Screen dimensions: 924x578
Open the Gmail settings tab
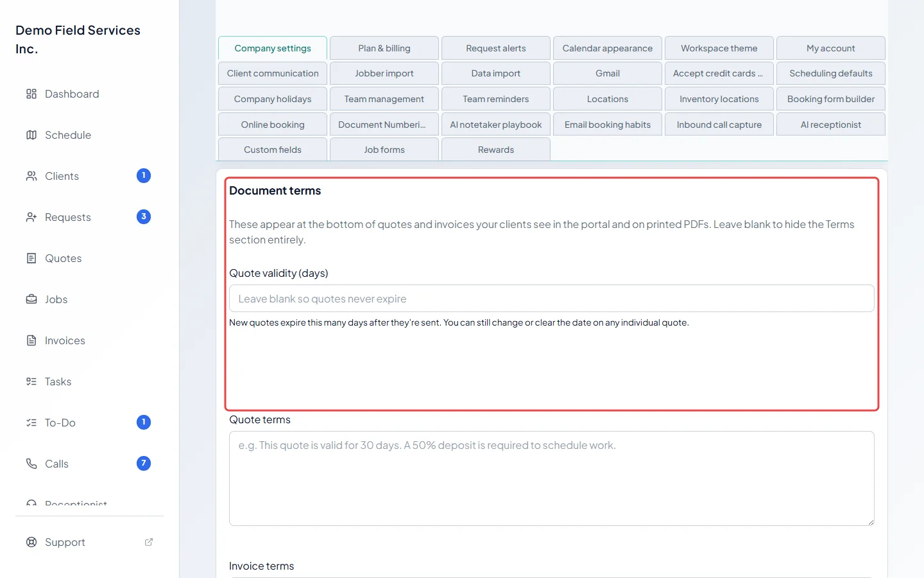[608, 73]
